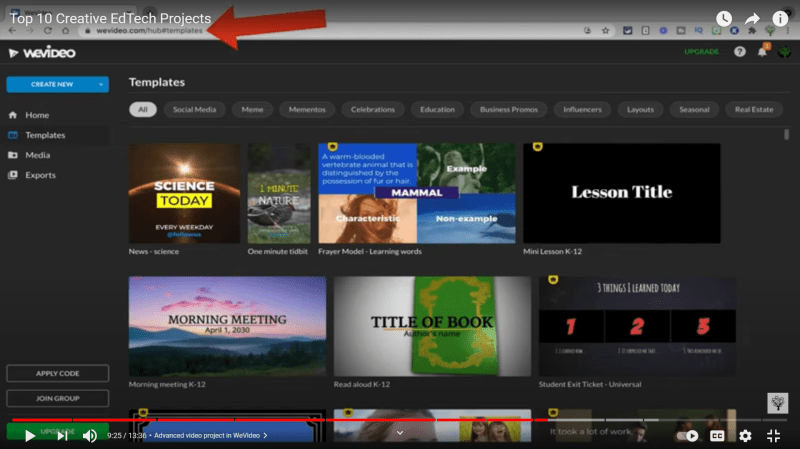Seek on the red video progress bar
This screenshot has height=449, width=800.
coord(300,420)
